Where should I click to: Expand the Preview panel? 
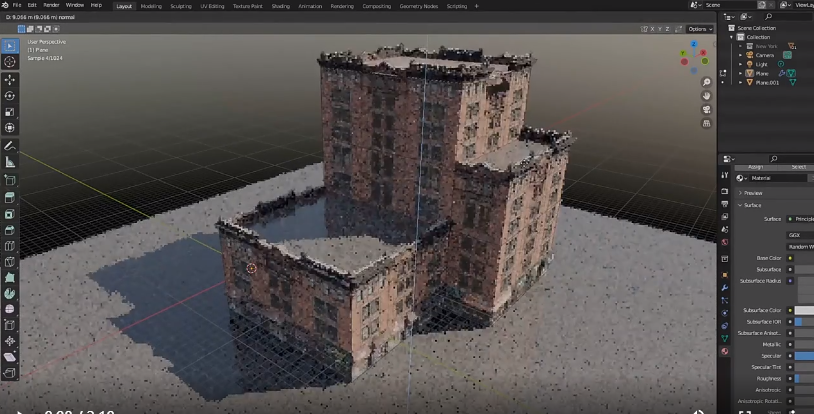click(752, 192)
